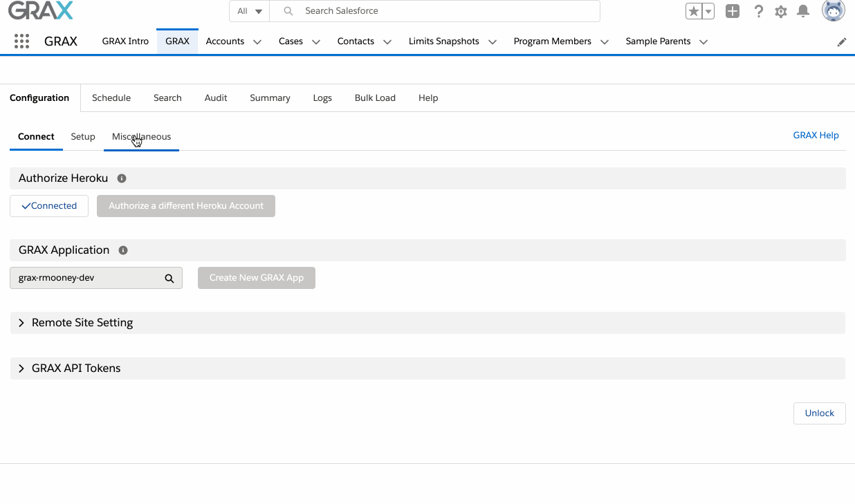Click the favorites star icon
The width and height of the screenshot is (855, 504).
point(693,11)
